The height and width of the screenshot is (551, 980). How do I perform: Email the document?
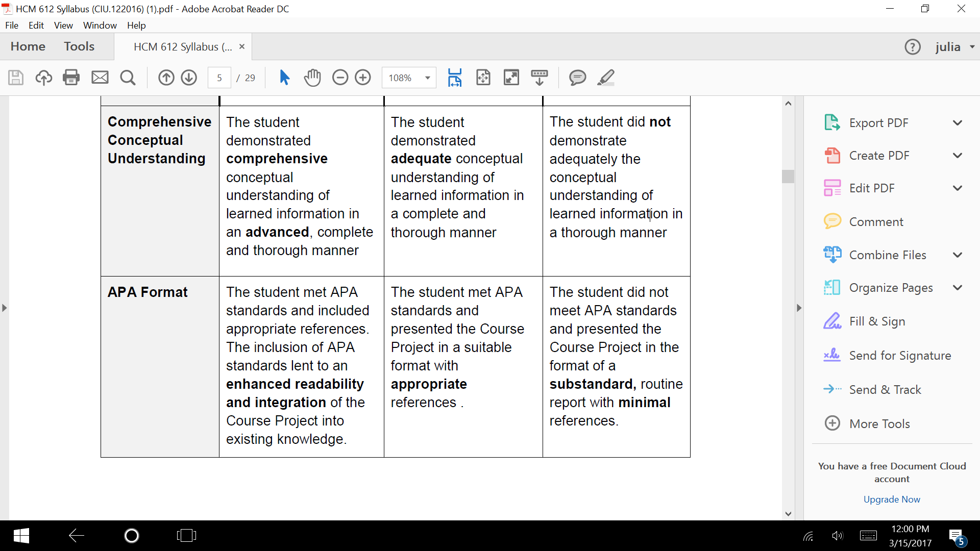tap(100, 78)
